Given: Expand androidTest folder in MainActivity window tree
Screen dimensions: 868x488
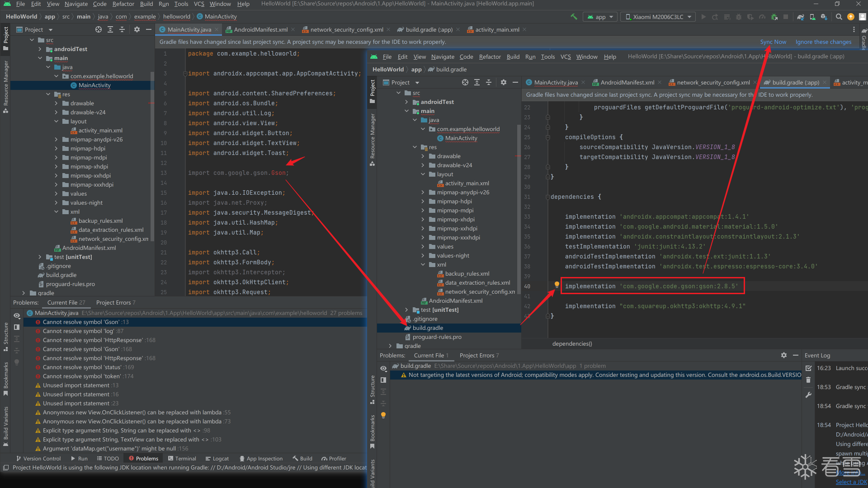Looking at the screenshot, I should coord(40,49).
